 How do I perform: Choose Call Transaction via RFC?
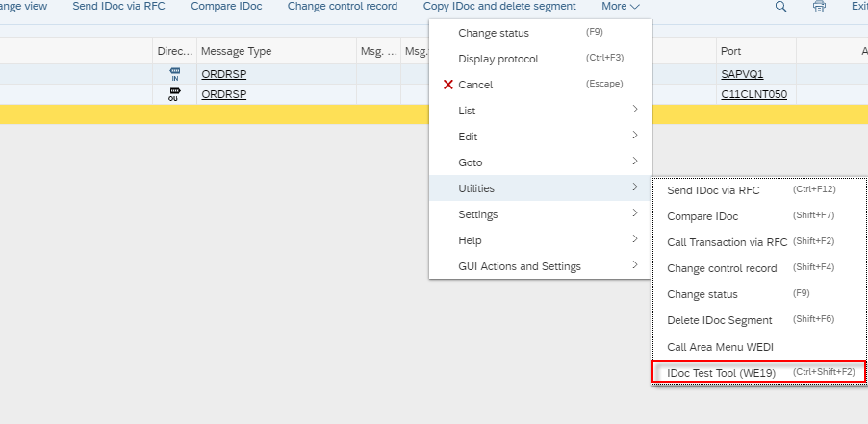click(727, 242)
